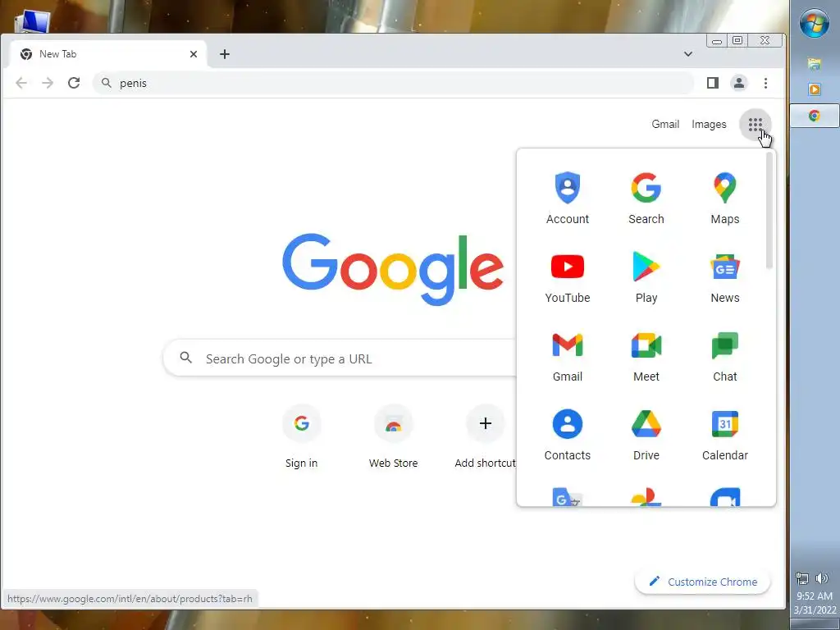This screenshot has width=840, height=630.
Task: Click the search magnifier in Google box
Action: tap(186, 358)
